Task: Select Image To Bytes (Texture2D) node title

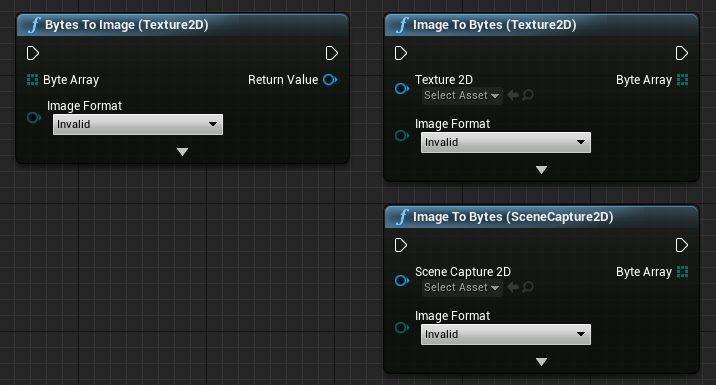Action: tap(495, 25)
